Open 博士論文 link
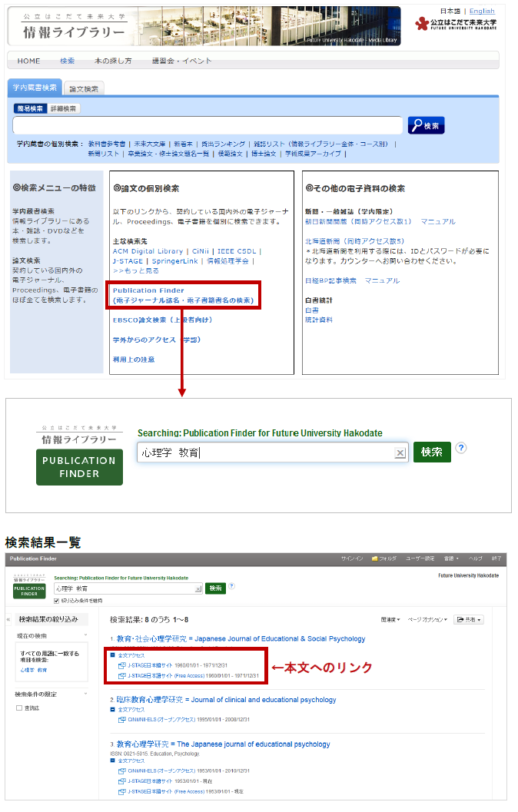This screenshot has width=518, height=812. pyautogui.click(x=264, y=154)
